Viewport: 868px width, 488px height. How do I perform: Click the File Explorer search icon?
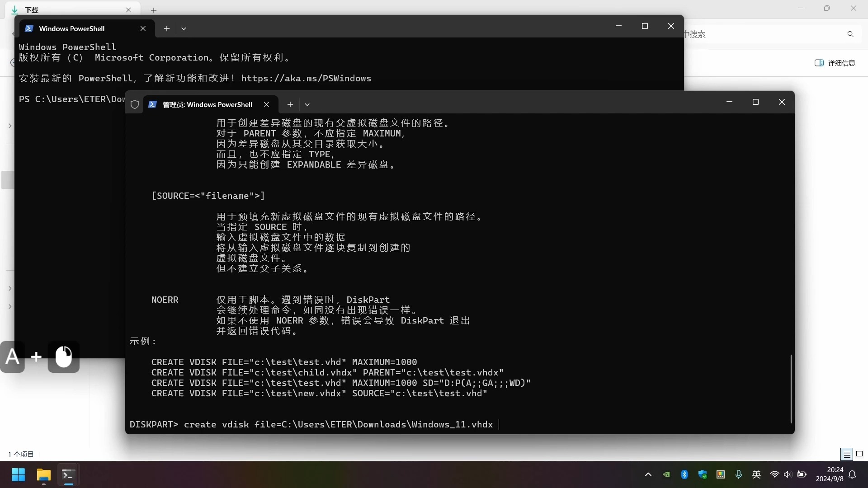point(850,34)
